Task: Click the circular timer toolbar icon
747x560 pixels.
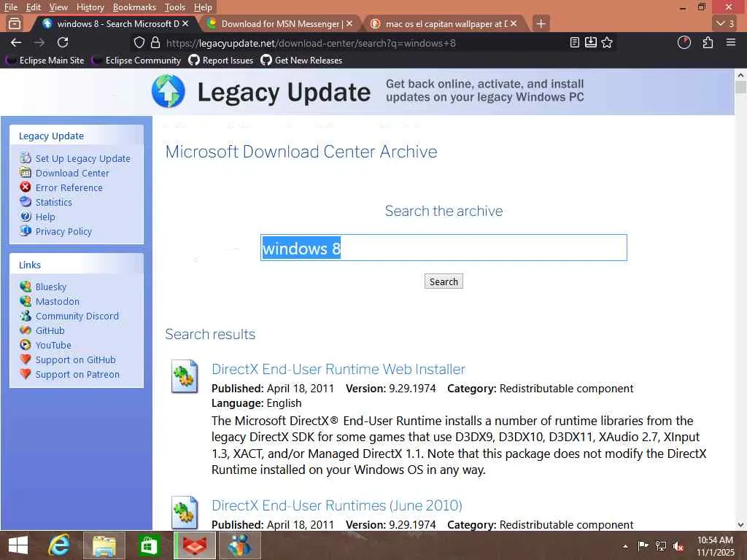Action: 684,43
